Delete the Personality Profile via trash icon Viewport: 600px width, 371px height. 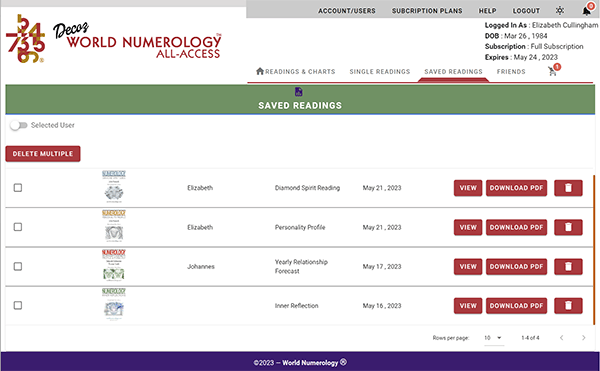tap(568, 227)
